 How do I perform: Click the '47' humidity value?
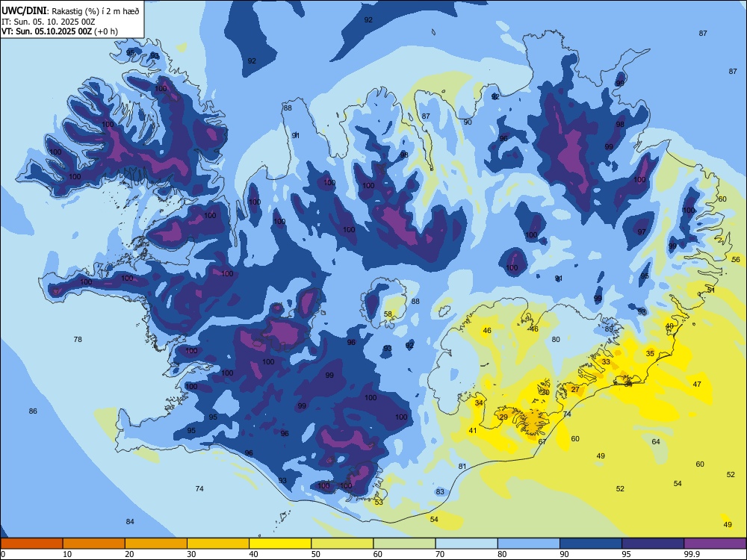coord(697,385)
